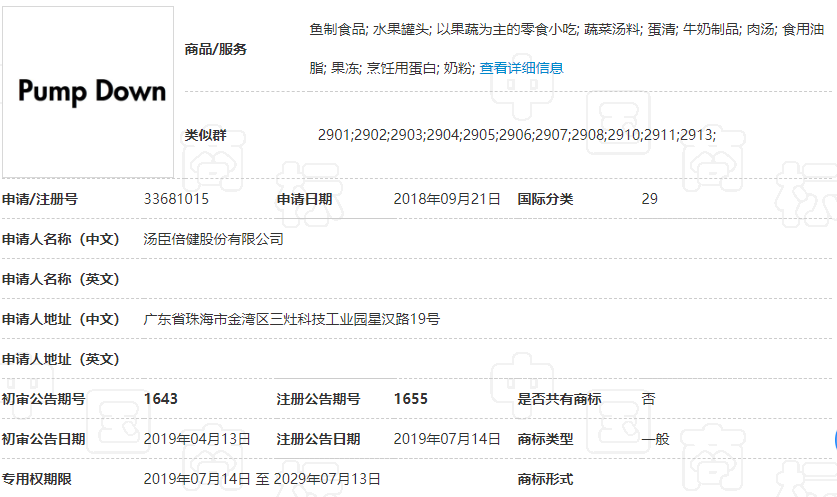Click the 商标类型 label
The width and height of the screenshot is (837, 497).
click(x=545, y=439)
